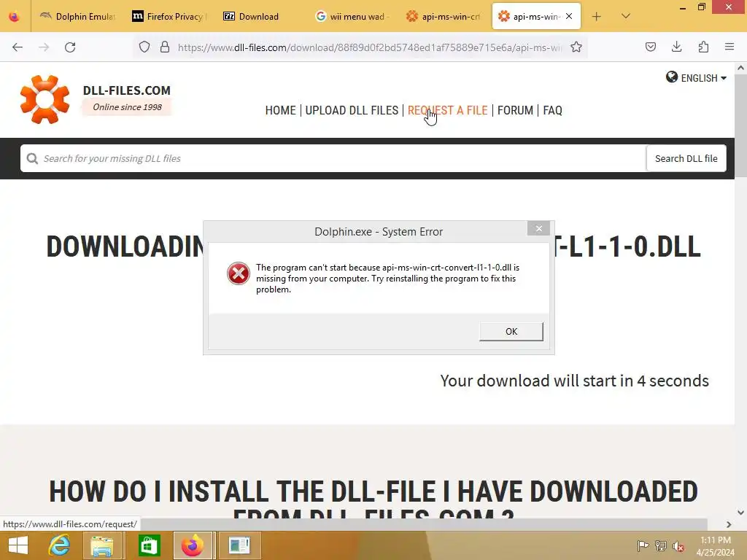Reload the current page
This screenshot has height=560, width=747.
pyautogui.click(x=70, y=47)
